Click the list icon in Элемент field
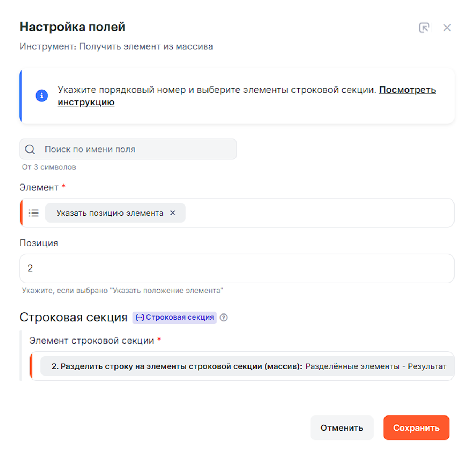Image resolution: width=476 pixels, height=450 pixels. tap(34, 213)
